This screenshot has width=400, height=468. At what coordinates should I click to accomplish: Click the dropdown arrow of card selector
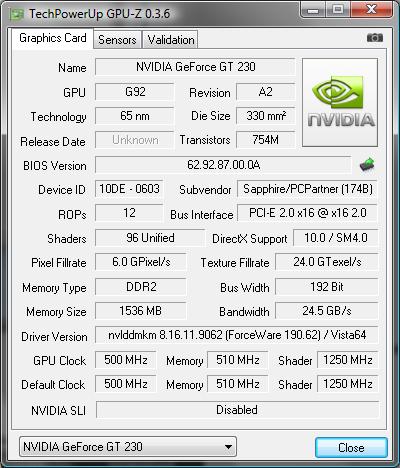228,447
